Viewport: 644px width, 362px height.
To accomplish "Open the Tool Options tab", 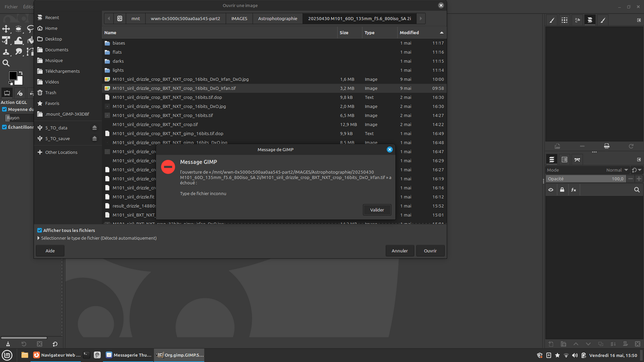I will 7,93.
